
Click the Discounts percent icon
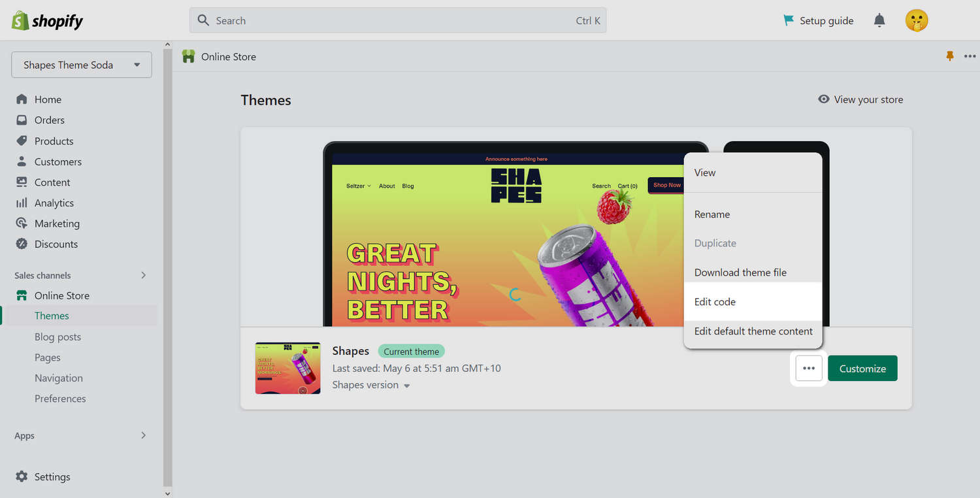[22, 244]
